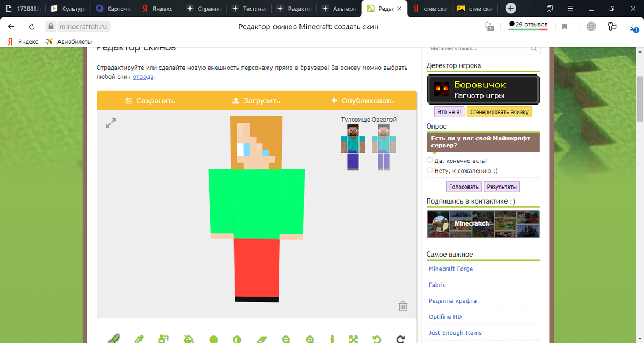
Task: Open the Рецепты крафта link
Action: [452, 301]
